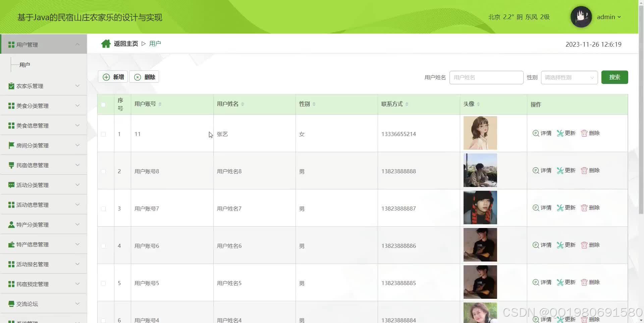Check the box for row 用户账号5

pos(103,283)
